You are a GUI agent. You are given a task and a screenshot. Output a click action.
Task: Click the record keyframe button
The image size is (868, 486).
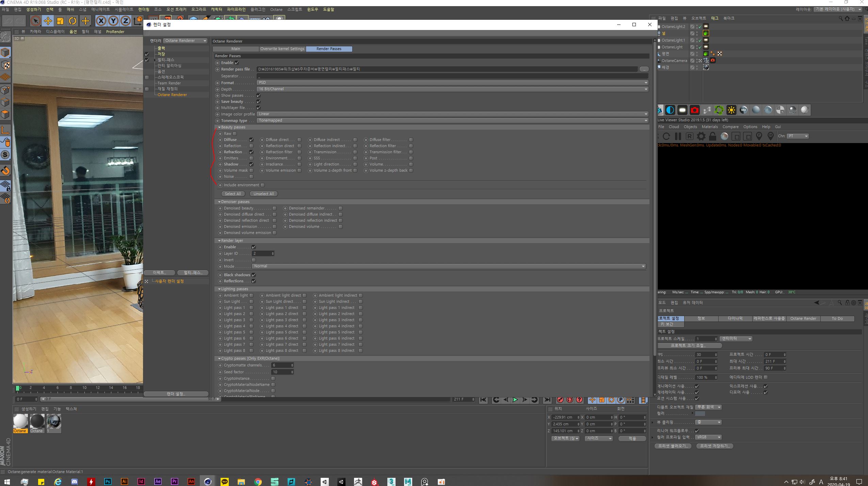click(560, 400)
